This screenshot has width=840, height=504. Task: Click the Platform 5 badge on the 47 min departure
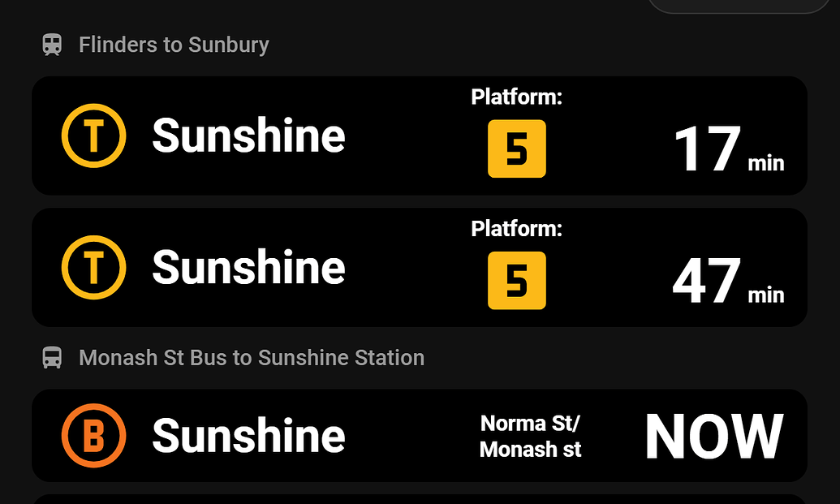coord(517,282)
